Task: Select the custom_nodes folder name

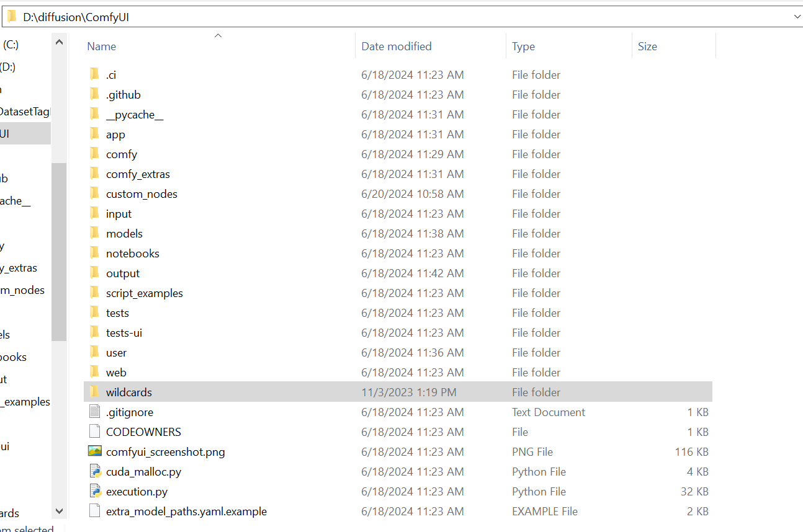Action: click(x=141, y=194)
